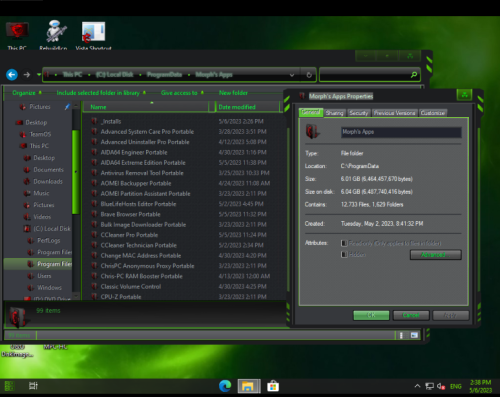The image size is (500, 397).
Task: Switch to details view icon in status bar
Action: (x=401, y=335)
